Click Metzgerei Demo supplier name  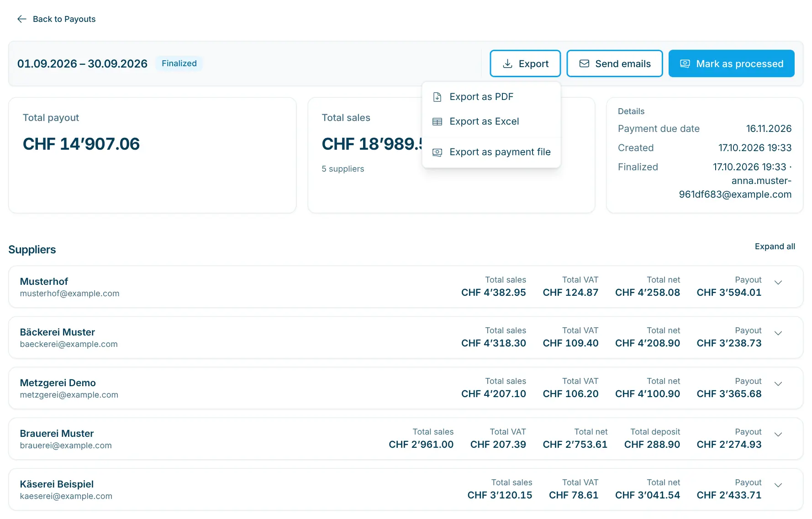coord(58,383)
